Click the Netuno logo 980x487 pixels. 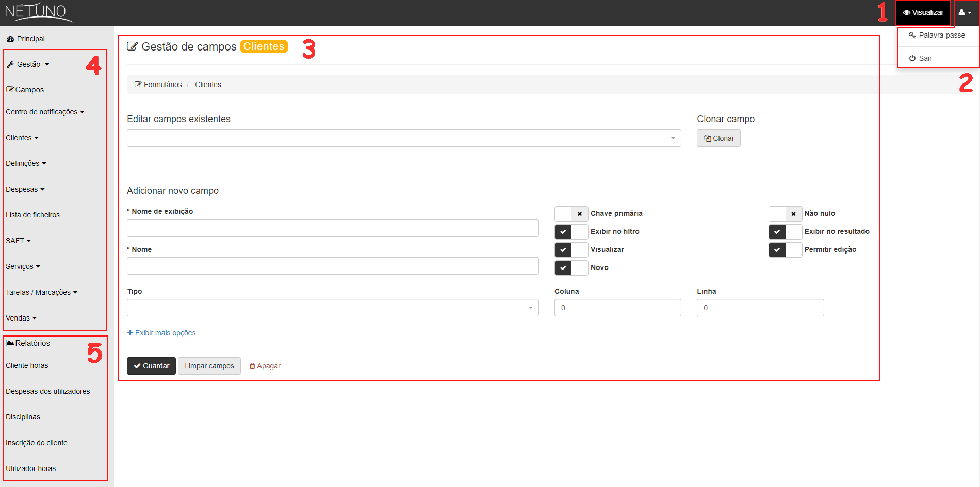(x=39, y=12)
